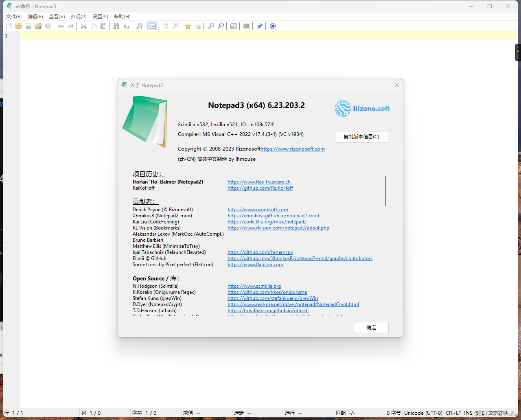Viewport: 521px width, 420px height.
Task: Click the Cut scissors icon
Action: click(x=83, y=26)
